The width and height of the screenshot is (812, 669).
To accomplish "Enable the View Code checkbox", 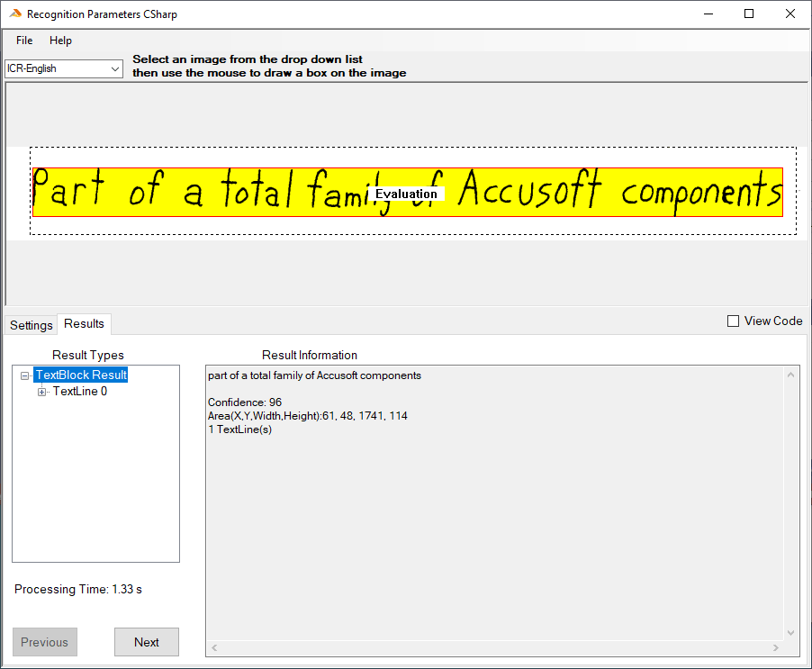I will coord(734,321).
